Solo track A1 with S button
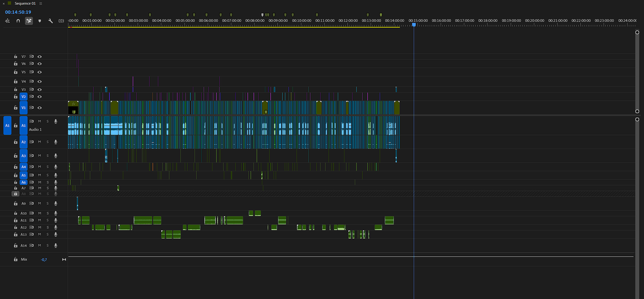The image size is (644, 299). click(47, 122)
